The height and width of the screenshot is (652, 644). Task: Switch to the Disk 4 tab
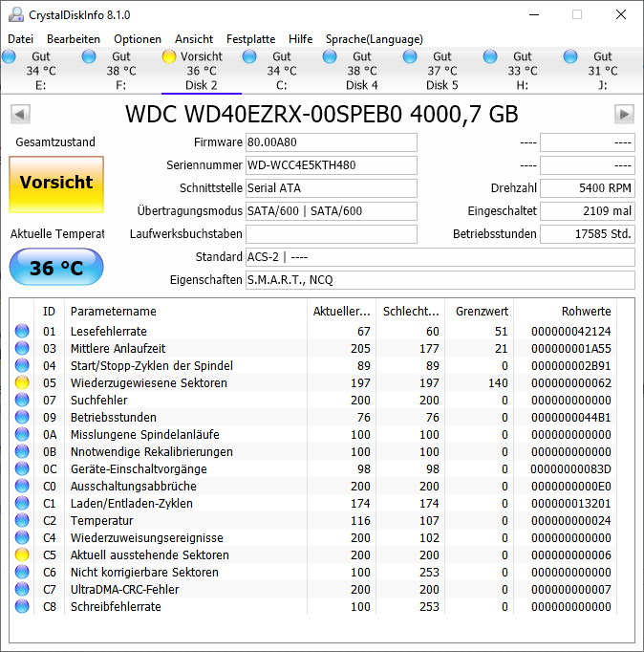[x=362, y=71]
